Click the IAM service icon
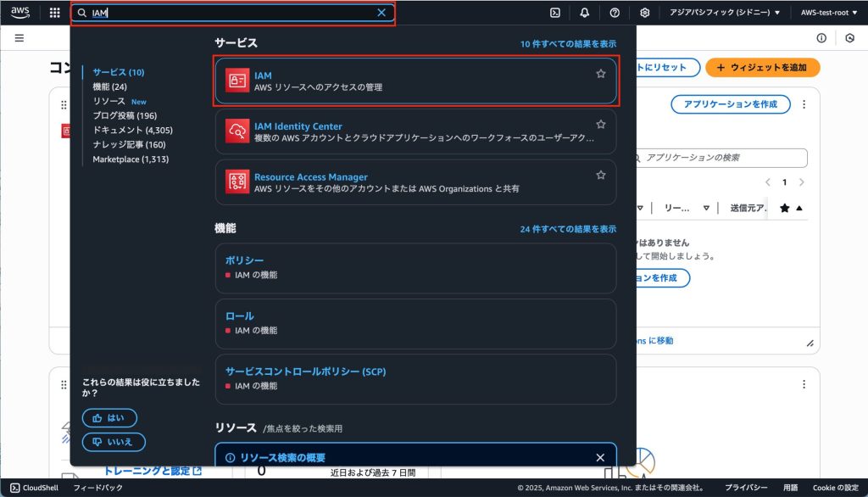This screenshot has width=868, height=497. pos(237,81)
